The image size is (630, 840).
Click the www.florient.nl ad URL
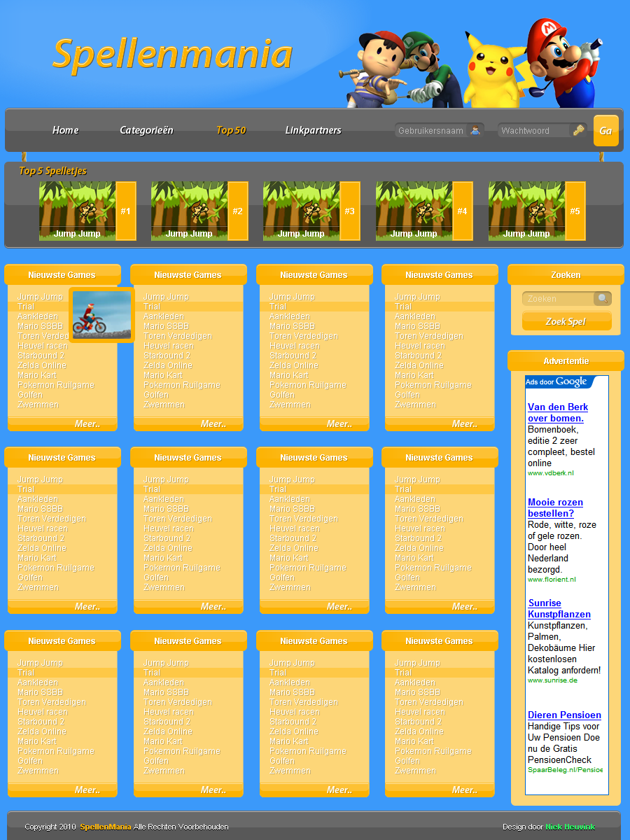coord(552,580)
